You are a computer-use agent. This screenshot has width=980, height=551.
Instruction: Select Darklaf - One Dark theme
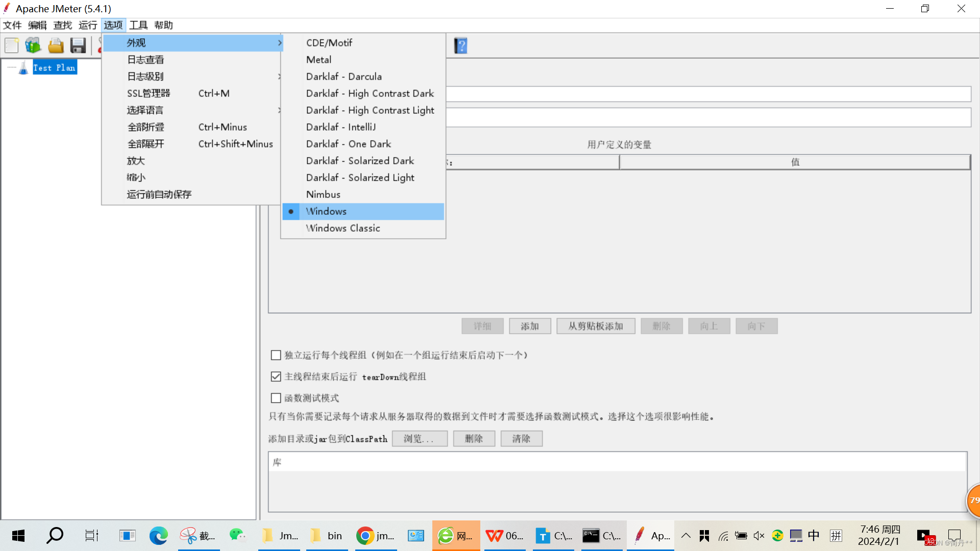click(x=363, y=144)
